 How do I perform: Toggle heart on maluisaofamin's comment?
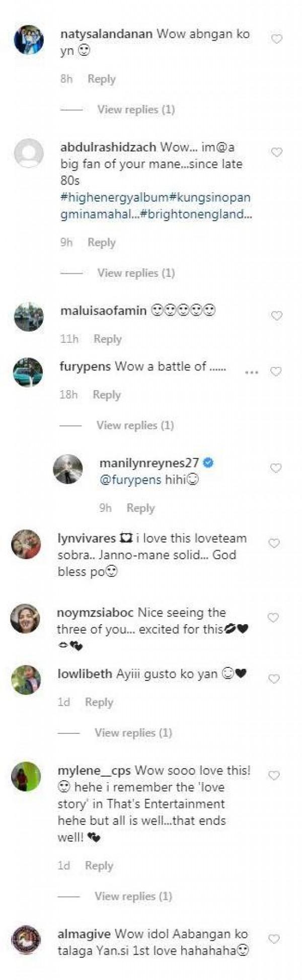coord(276,316)
